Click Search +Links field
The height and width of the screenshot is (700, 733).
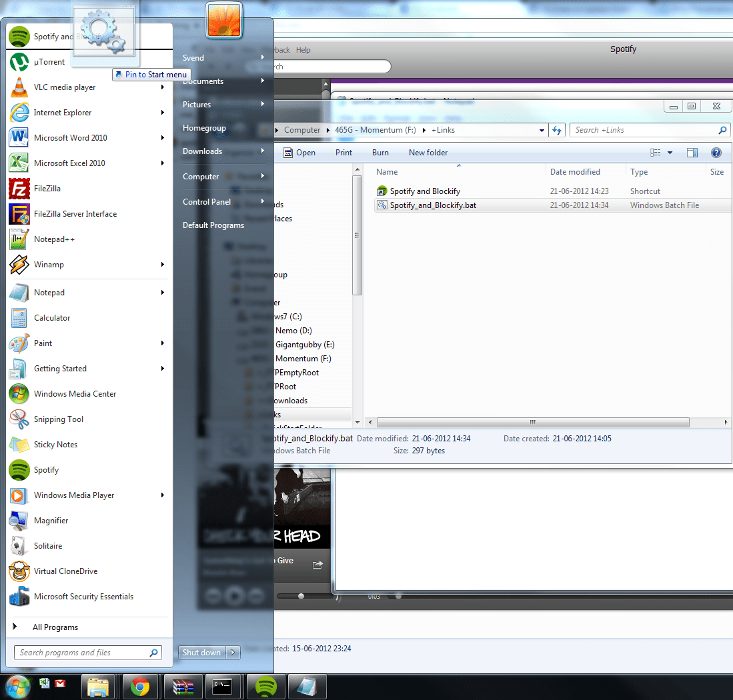pyautogui.click(x=650, y=130)
